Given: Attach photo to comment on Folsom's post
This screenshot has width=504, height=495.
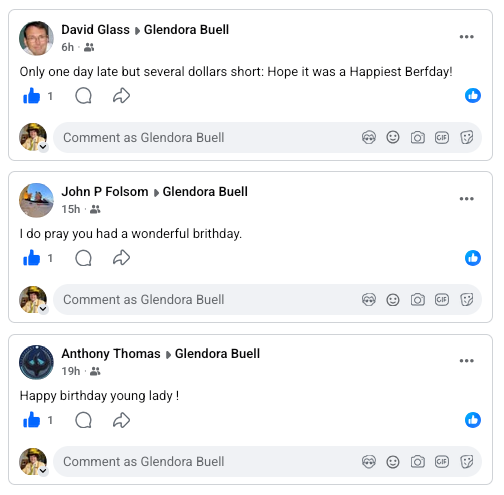Looking at the screenshot, I should [x=418, y=300].
